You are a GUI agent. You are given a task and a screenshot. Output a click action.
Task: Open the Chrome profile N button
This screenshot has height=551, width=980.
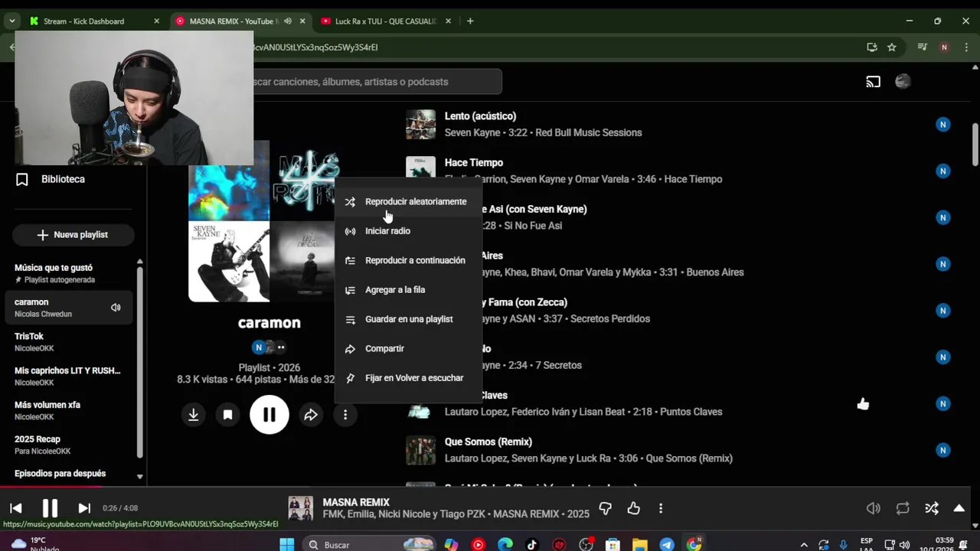tap(944, 47)
